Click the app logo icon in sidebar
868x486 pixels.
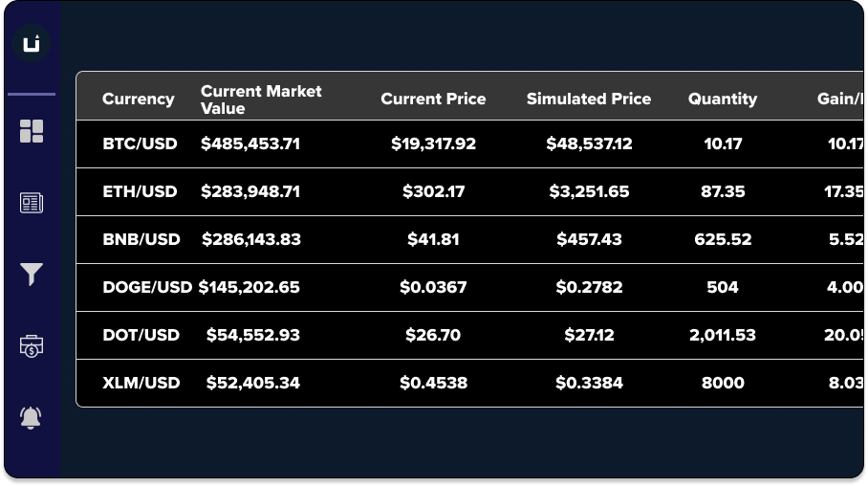pos(32,44)
